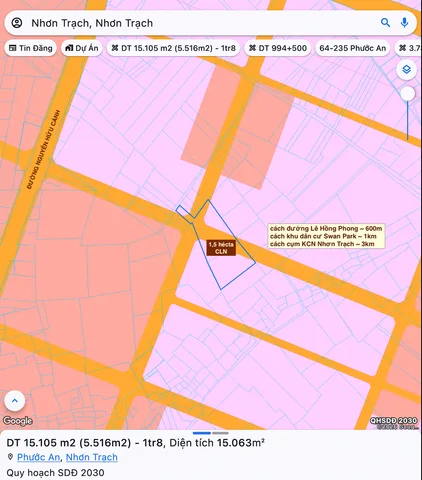Click the Dự Án chip building icon

point(69,48)
